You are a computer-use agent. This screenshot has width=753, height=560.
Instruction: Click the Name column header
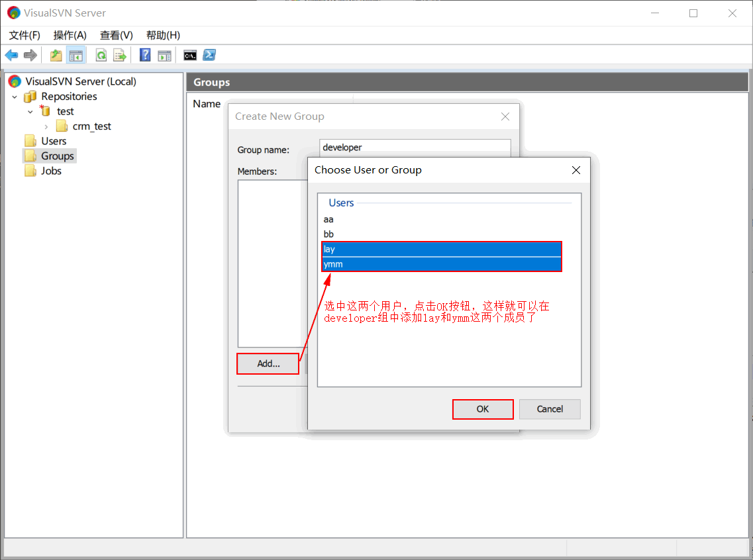click(x=207, y=104)
